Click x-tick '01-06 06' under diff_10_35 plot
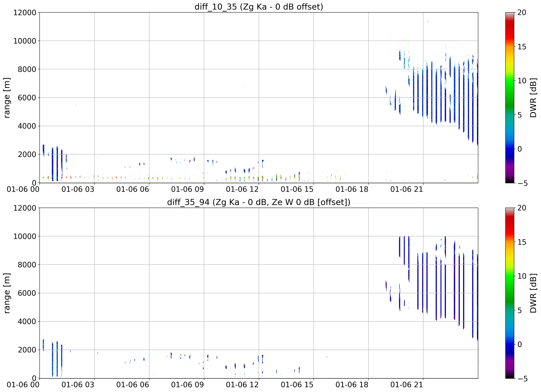 coord(133,189)
